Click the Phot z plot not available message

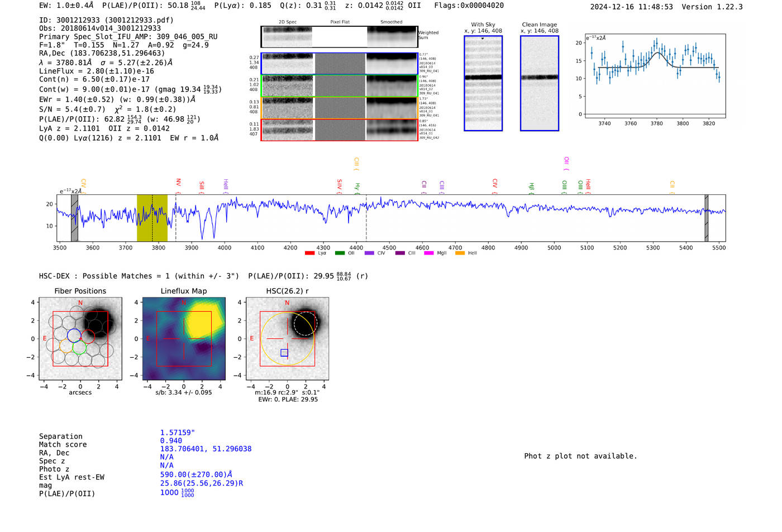coord(580,456)
